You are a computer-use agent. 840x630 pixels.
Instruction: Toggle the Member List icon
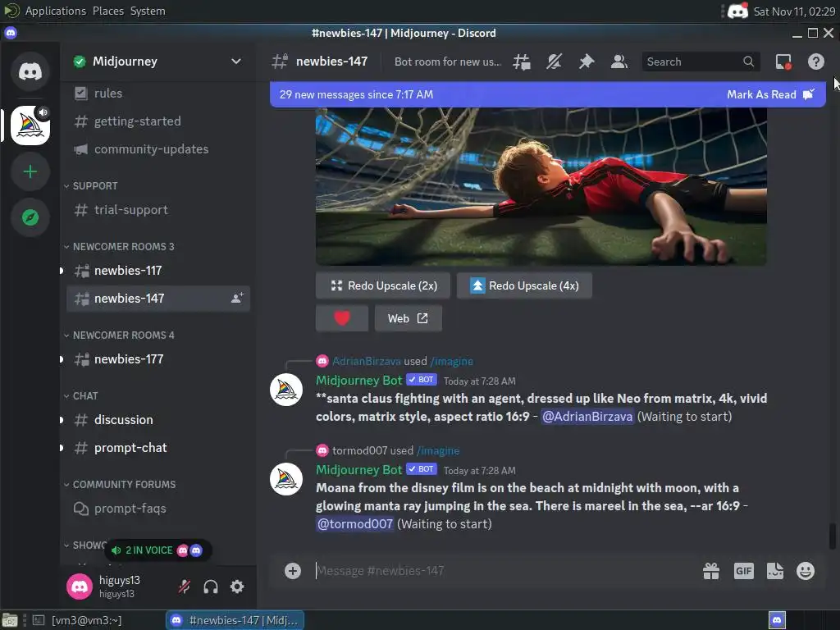[619, 62]
